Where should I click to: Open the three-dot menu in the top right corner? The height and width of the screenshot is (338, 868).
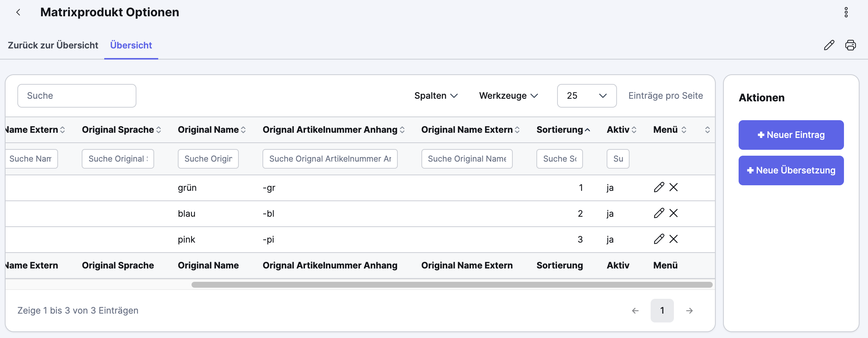tap(847, 12)
